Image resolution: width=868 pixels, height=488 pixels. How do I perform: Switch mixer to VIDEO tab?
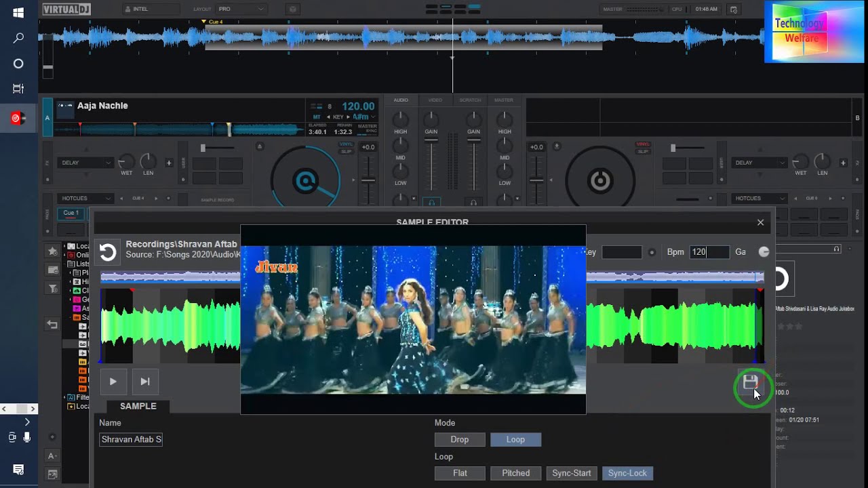(x=435, y=100)
